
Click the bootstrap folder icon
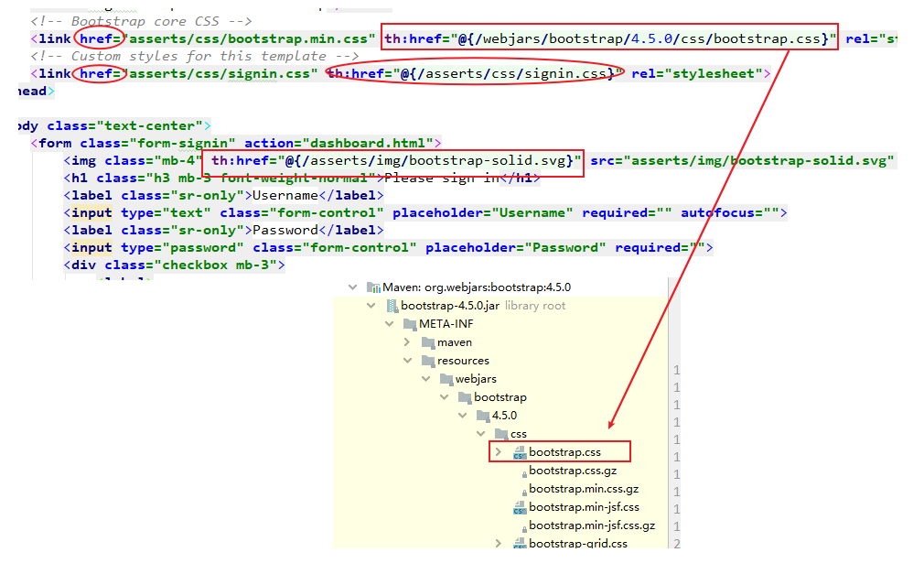(465, 397)
